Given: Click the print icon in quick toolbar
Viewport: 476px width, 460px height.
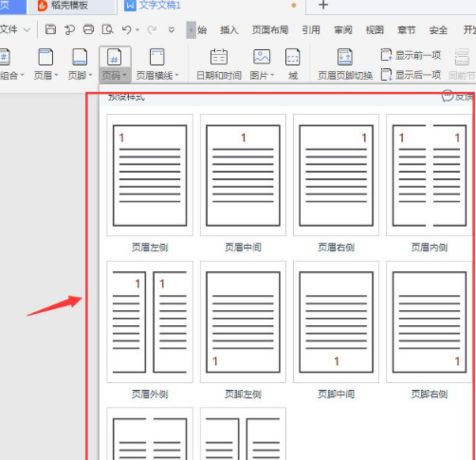Looking at the screenshot, I should point(88,29).
